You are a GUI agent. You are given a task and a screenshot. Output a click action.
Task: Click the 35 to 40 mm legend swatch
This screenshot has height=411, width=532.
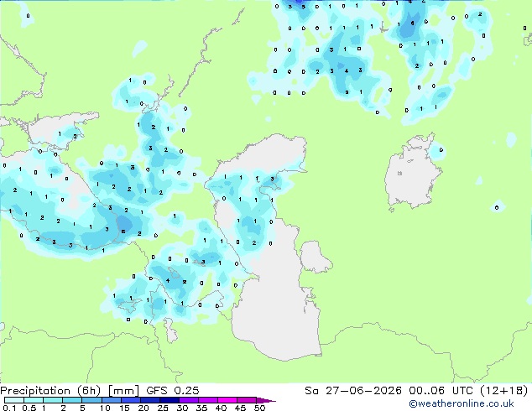point(207,400)
